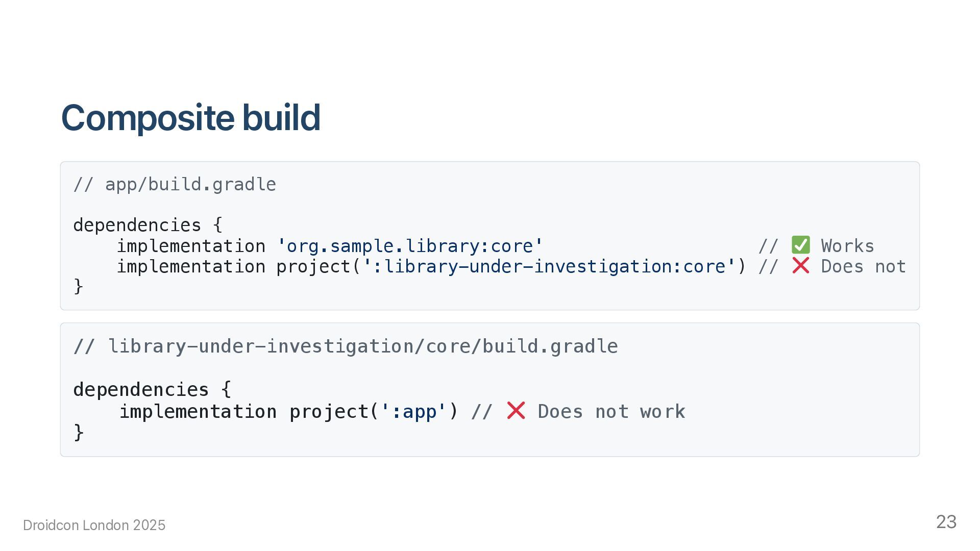980x551 pixels.
Task: Click 'implementation' before the org.sample string
Action: click(x=191, y=246)
